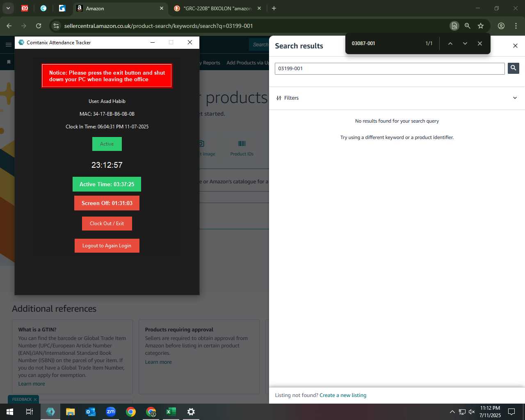
Task: Go to next find-in-page match
Action: point(465,43)
